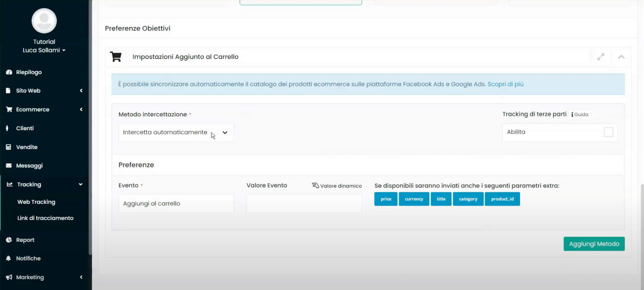Click the Guida info button
The width and height of the screenshot is (644, 290).
click(580, 114)
